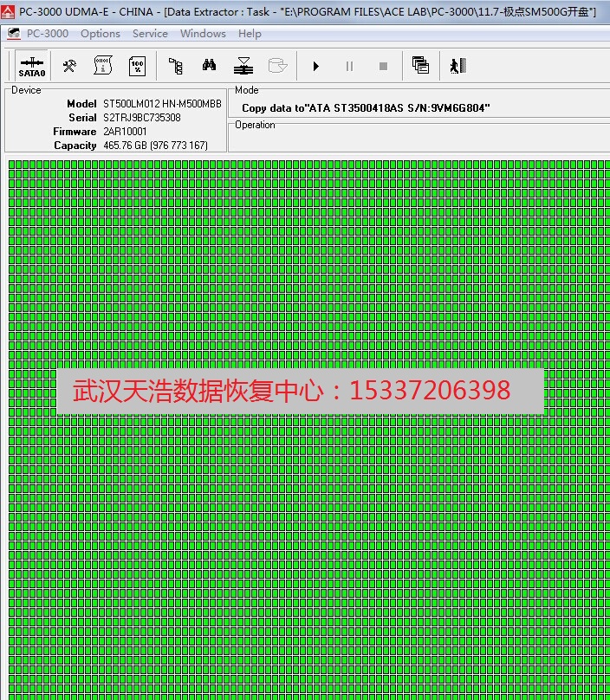Click the cascading windows icon

coord(420,66)
